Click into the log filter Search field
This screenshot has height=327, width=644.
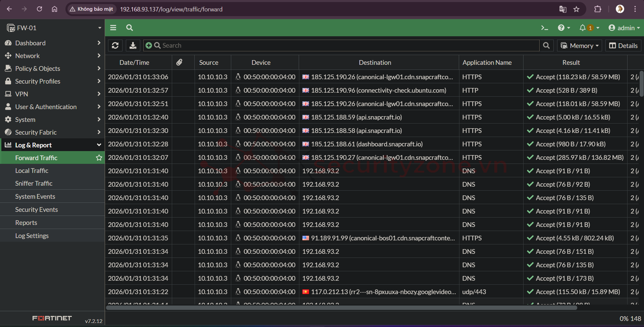click(x=349, y=45)
